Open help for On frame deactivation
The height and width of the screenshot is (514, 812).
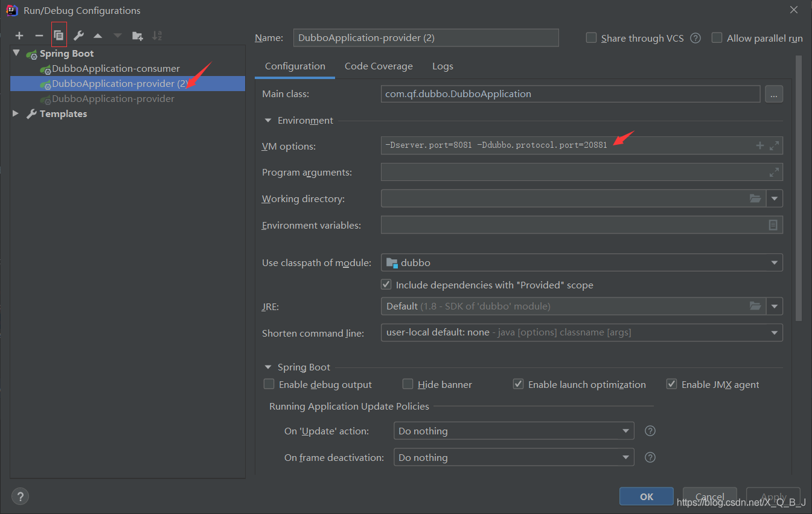tap(650, 457)
